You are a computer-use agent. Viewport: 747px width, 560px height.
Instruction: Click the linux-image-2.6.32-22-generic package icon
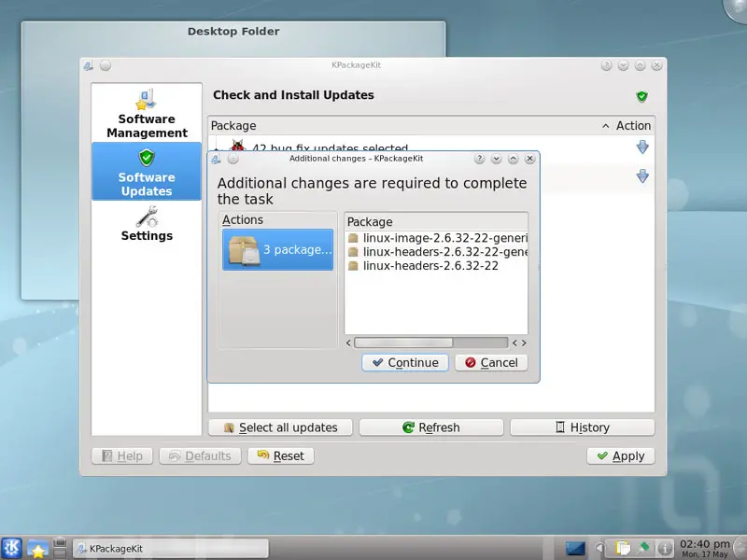(x=353, y=238)
